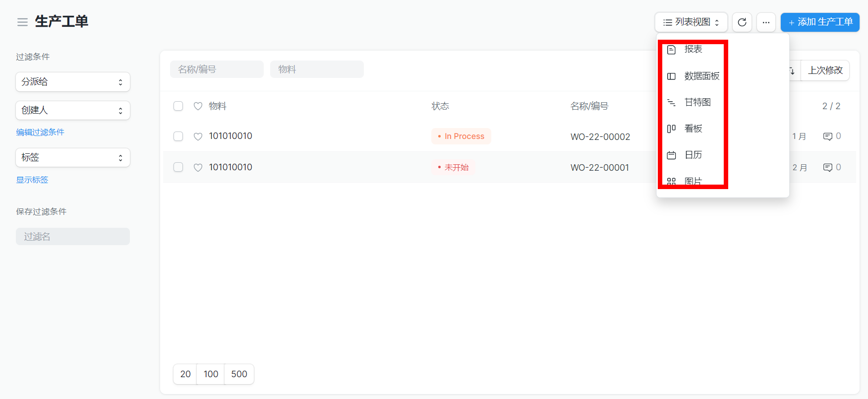The height and width of the screenshot is (399, 868).
Task: Select all rows with the header checkbox
Action: click(x=178, y=106)
